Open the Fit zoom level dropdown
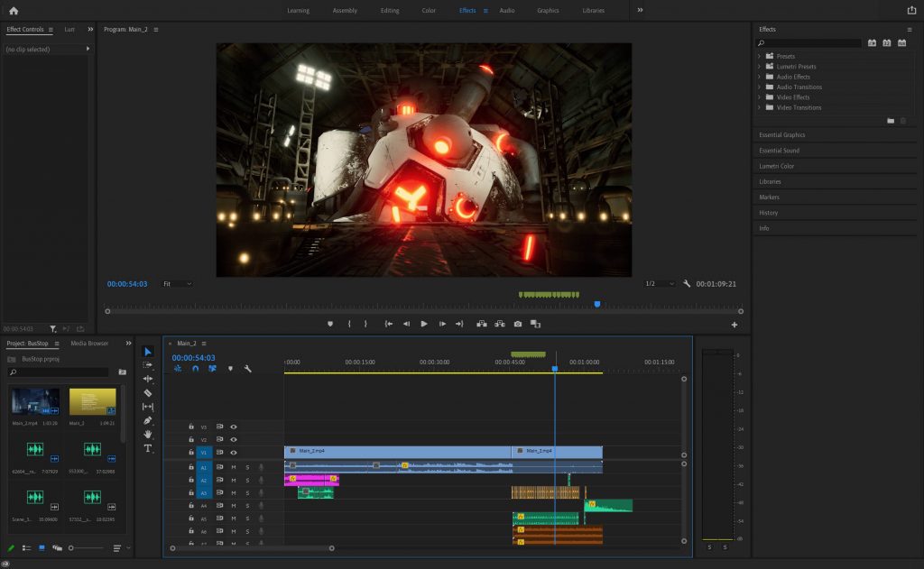924x569 pixels. click(x=178, y=284)
